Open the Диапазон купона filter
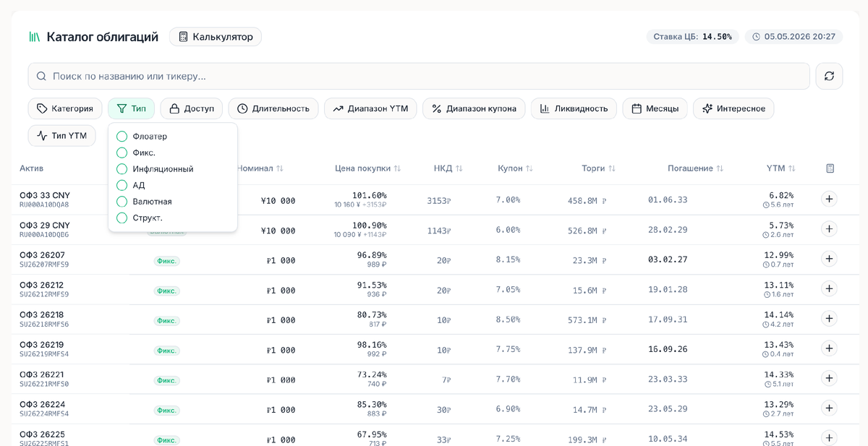Viewport: 868px width, 446px height. coord(474,108)
